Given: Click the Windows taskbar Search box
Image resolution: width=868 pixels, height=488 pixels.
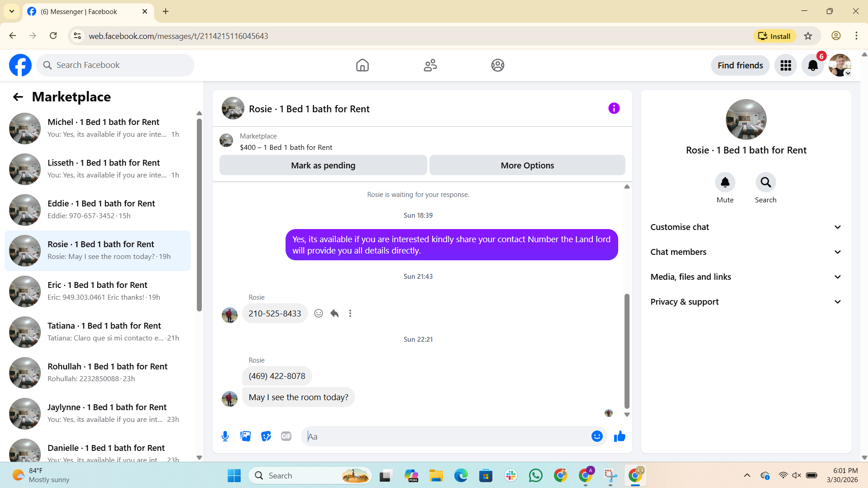Looking at the screenshot, I should [310, 476].
